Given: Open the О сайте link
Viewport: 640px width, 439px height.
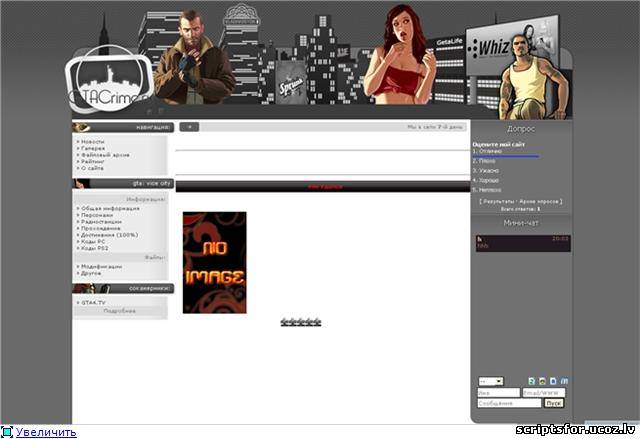Looking at the screenshot, I should [92, 168].
